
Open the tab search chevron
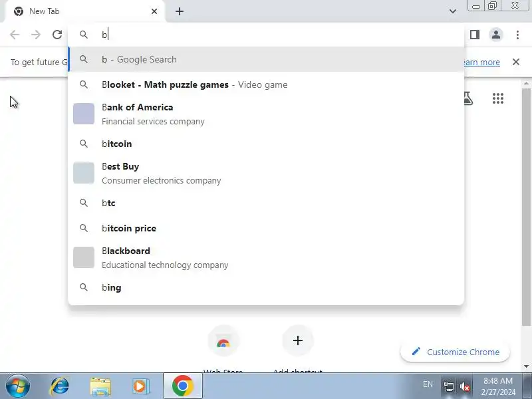[x=453, y=11]
